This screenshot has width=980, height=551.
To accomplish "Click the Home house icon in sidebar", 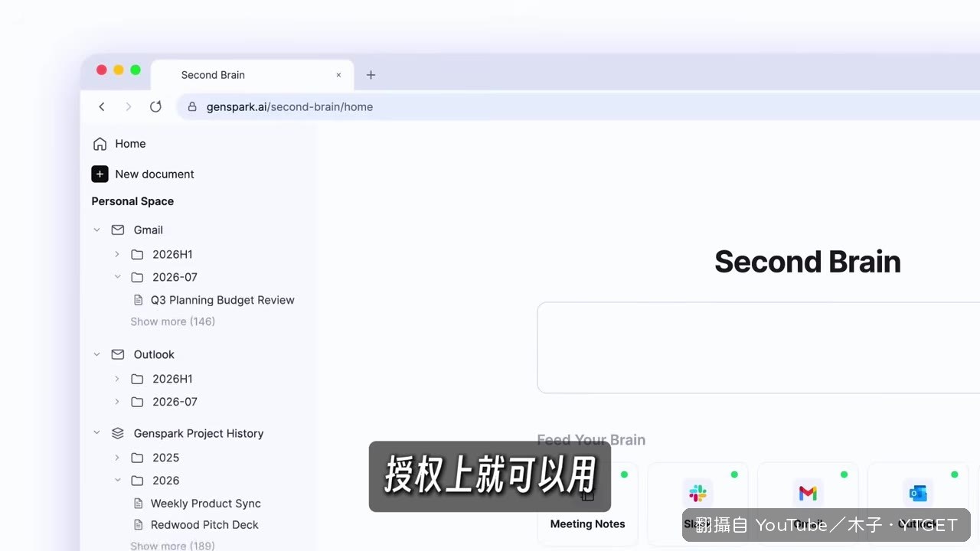I will click(x=100, y=144).
